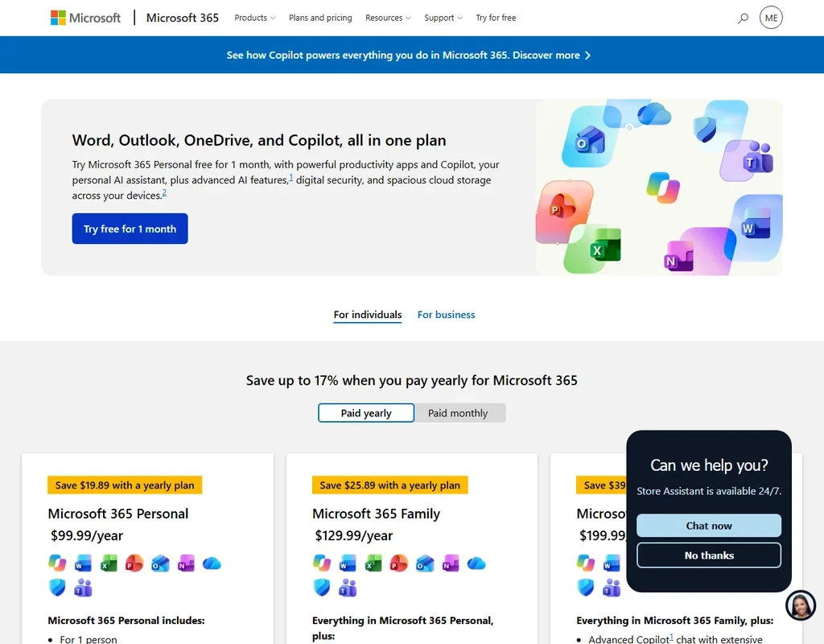Click Save $19.89 with a yearly plan badge
This screenshot has width=824, height=644.
pos(125,485)
